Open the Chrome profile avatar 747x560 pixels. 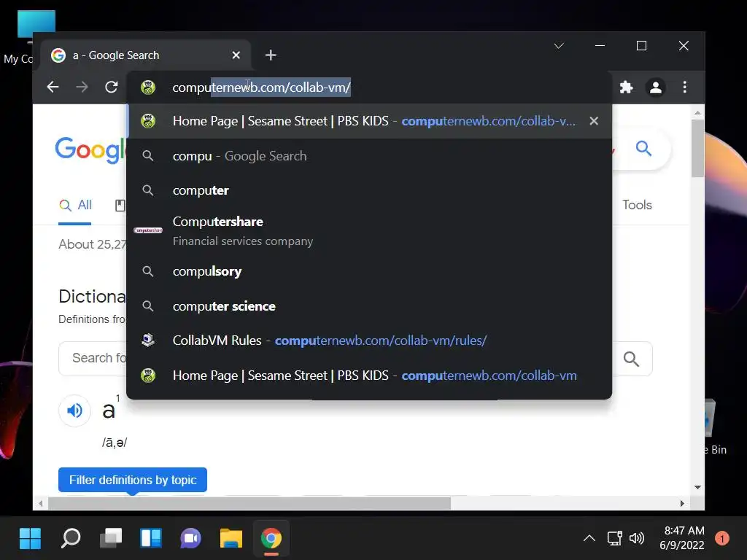pos(656,87)
